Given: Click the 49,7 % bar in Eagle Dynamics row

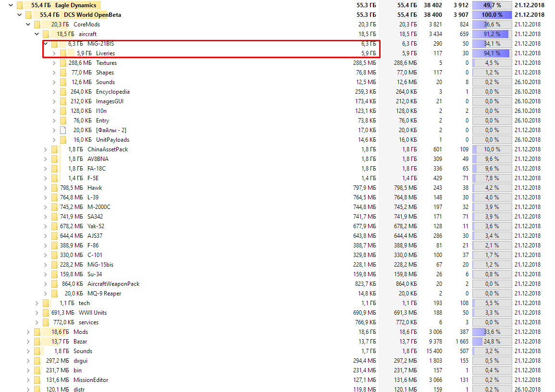Looking at the screenshot, I should 492,5.
